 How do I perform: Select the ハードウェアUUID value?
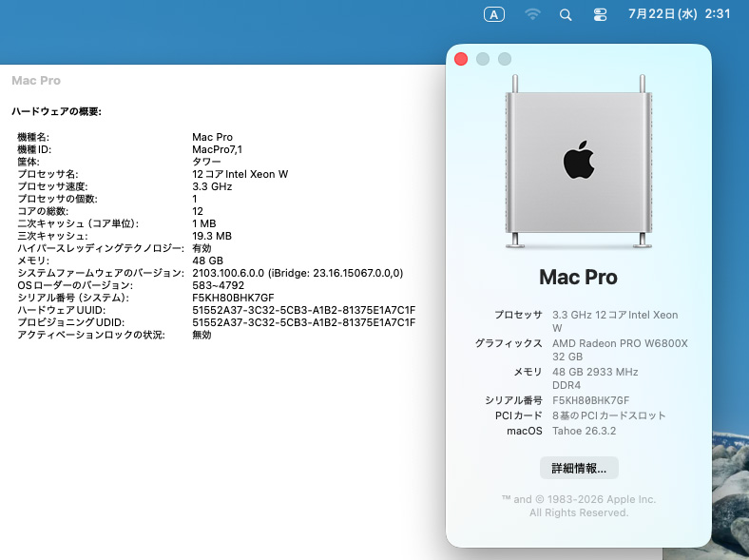[304, 310]
